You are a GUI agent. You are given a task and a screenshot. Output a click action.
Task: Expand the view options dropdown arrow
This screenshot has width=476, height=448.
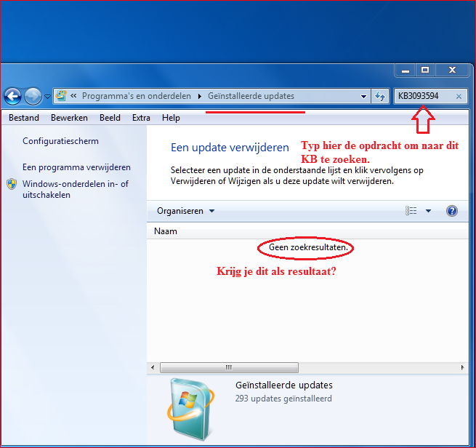428,211
